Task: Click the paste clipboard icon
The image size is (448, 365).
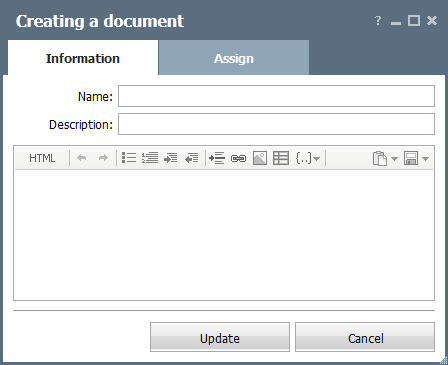Action: pyautogui.click(x=380, y=158)
